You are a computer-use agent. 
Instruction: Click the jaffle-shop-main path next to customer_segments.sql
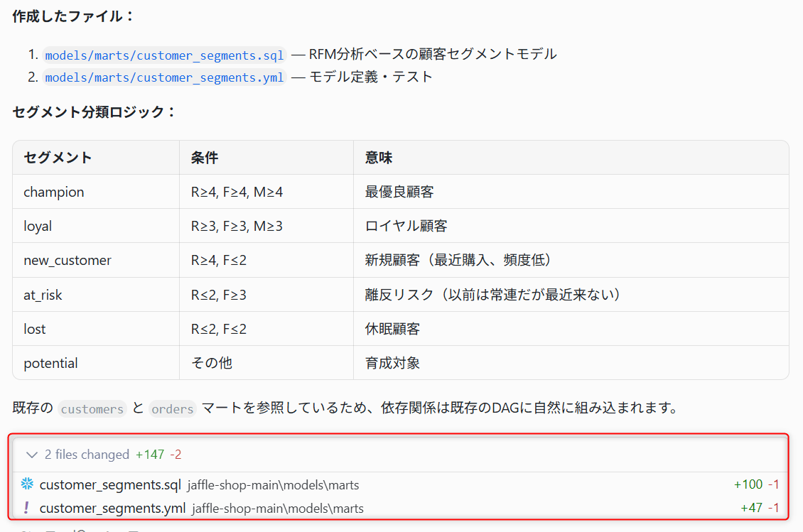tap(273, 485)
